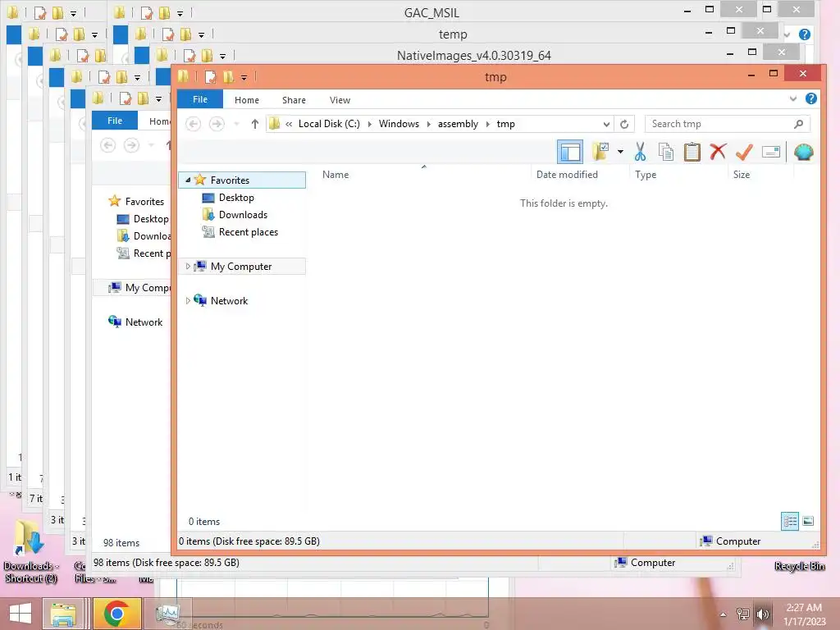The width and height of the screenshot is (840, 630).
Task: Click the network tray icon
Action: [x=742, y=614]
